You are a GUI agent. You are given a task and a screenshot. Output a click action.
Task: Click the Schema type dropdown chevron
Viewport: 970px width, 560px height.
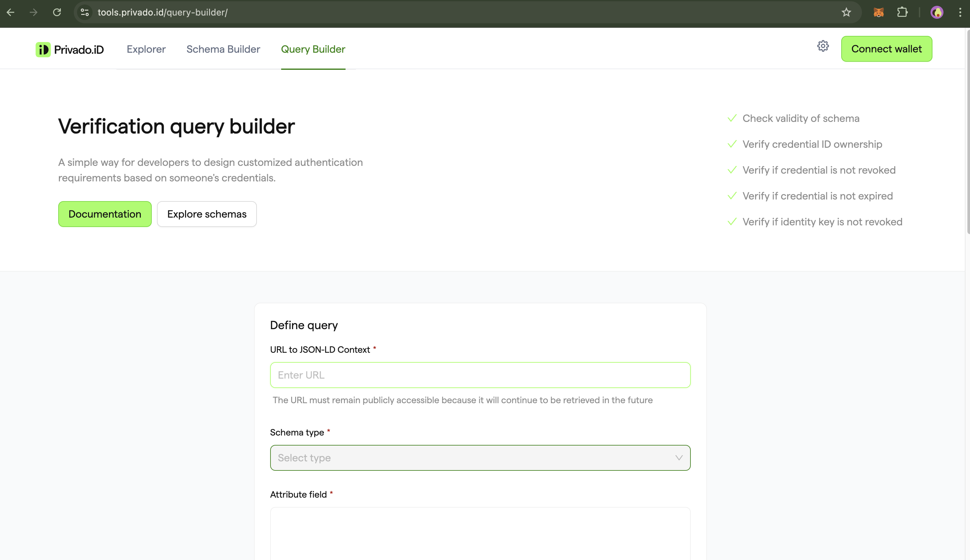coord(679,458)
